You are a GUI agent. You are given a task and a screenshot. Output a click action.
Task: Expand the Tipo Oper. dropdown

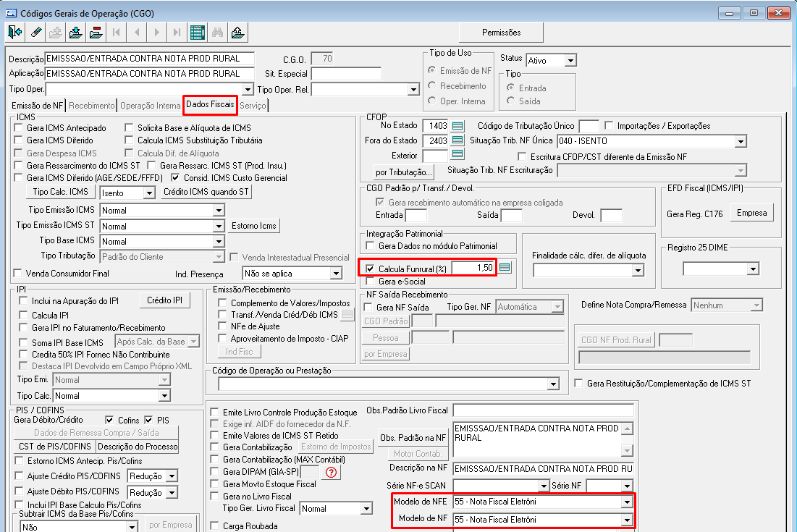point(248,90)
